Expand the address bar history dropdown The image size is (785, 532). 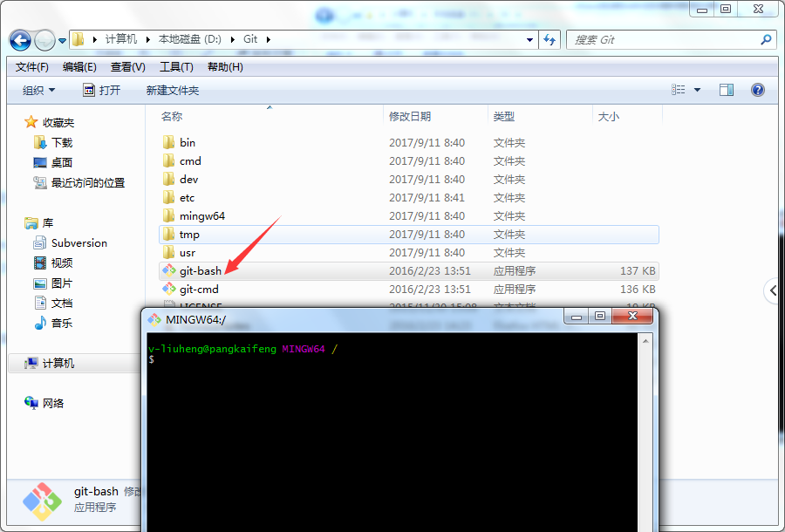[529, 40]
